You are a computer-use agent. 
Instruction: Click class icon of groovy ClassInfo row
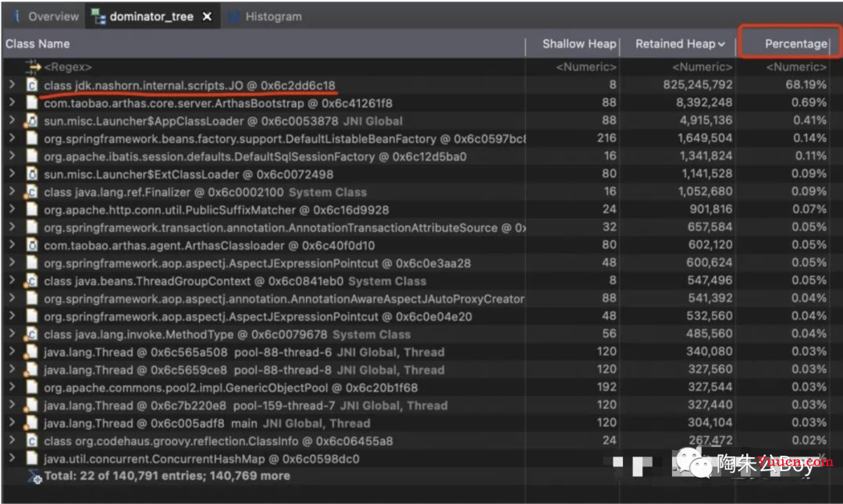(32, 441)
